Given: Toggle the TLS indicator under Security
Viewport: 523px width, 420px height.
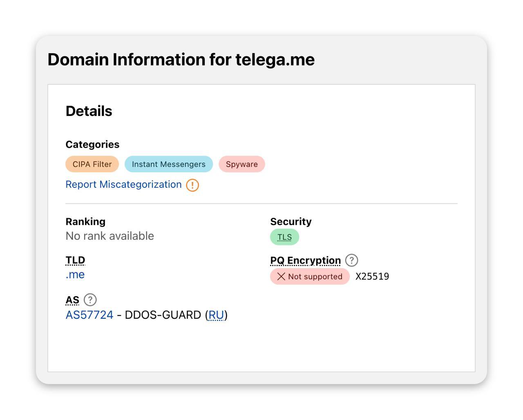Looking at the screenshot, I should pos(284,236).
